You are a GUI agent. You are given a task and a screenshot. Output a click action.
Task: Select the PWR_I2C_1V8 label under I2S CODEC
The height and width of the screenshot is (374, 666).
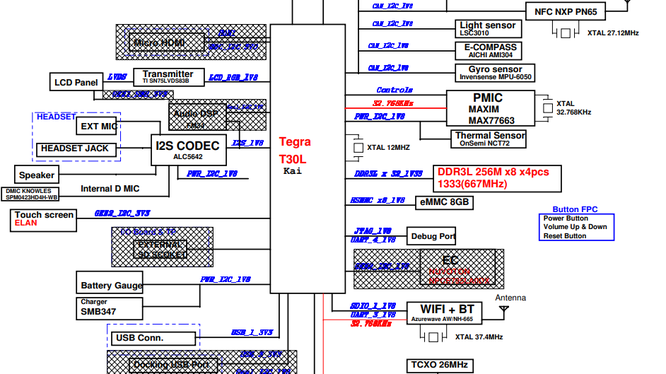[212, 174]
